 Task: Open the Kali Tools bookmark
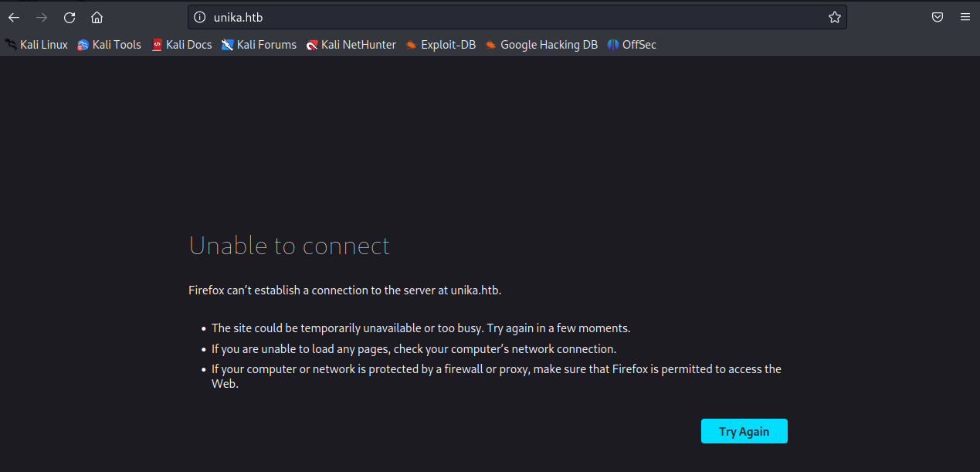pos(109,45)
